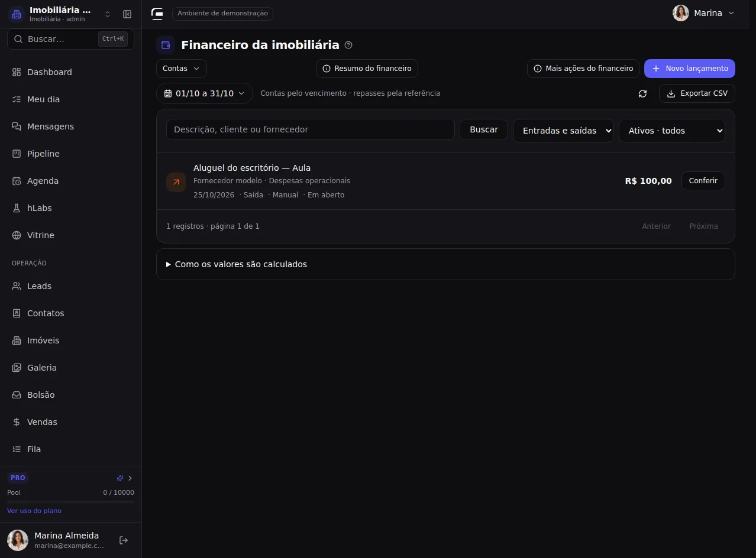Click the Financeiro wallet icon

(166, 45)
